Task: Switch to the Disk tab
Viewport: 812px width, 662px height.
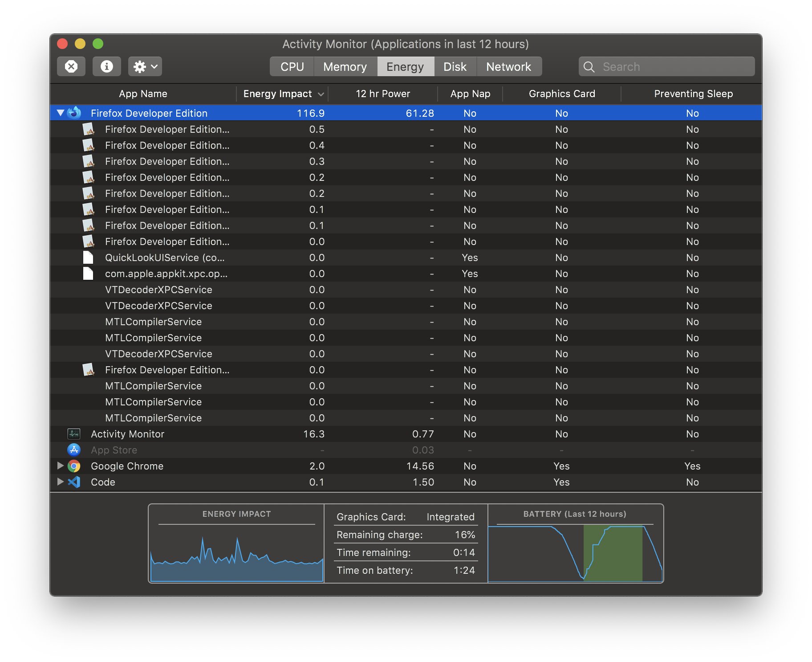Action: (455, 67)
